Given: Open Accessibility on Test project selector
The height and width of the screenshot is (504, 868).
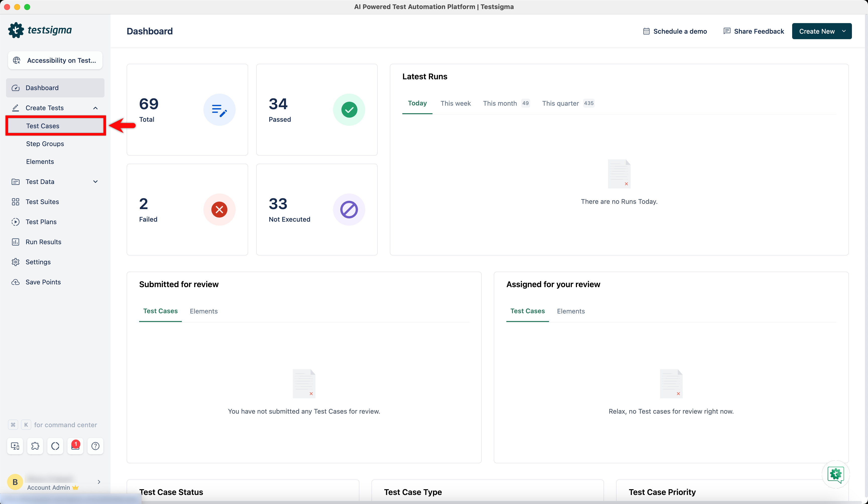Looking at the screenshot, I should pyautogui.click(x=55, y=60).
